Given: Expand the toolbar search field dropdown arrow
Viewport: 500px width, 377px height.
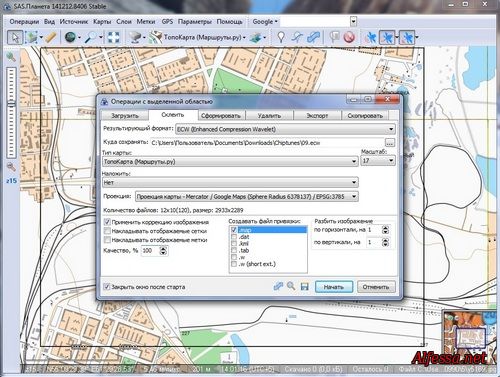Looking at the screenshot, I should coord(353,22).
